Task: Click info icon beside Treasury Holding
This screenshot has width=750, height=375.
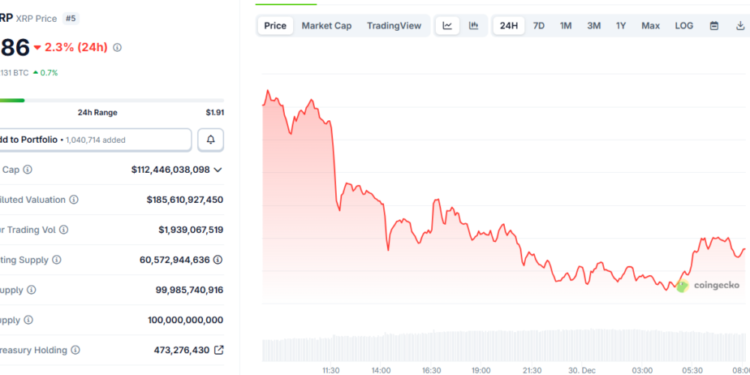Action: pos(75,350)
